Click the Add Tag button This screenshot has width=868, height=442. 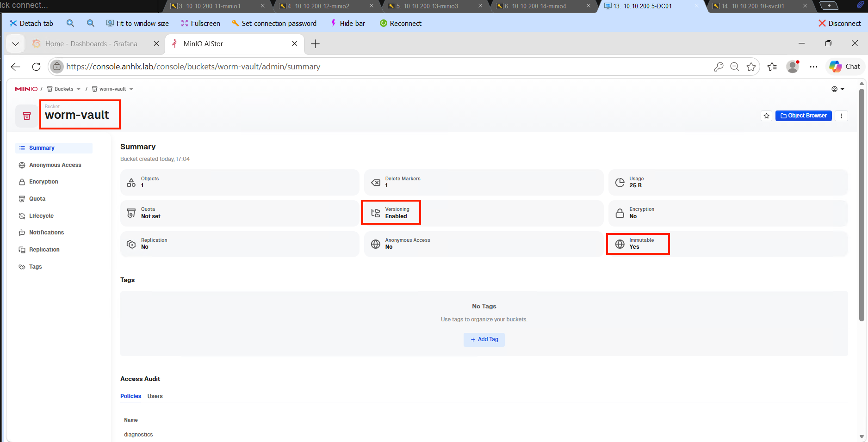point(484,339)
